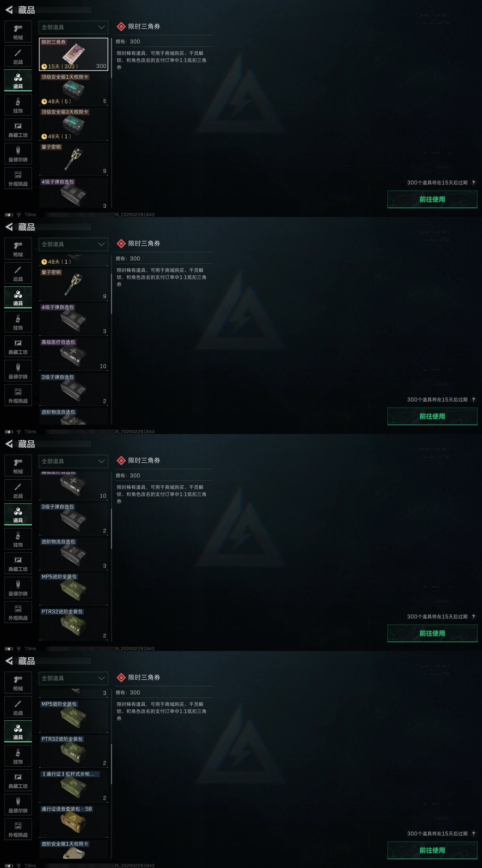Open 典藏工坊 workshop in the topmost panel
The image size is (482, 868).
click(x=18, y=129)
